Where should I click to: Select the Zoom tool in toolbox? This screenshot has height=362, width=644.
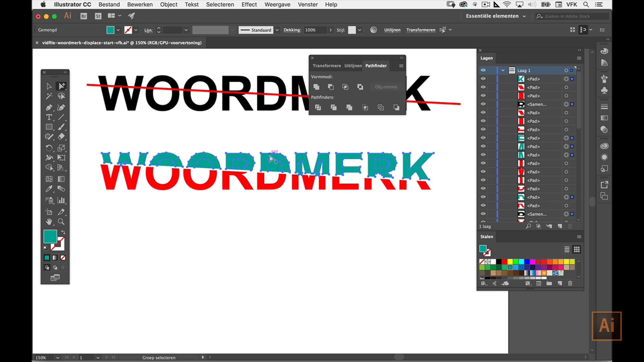point(61,222)
